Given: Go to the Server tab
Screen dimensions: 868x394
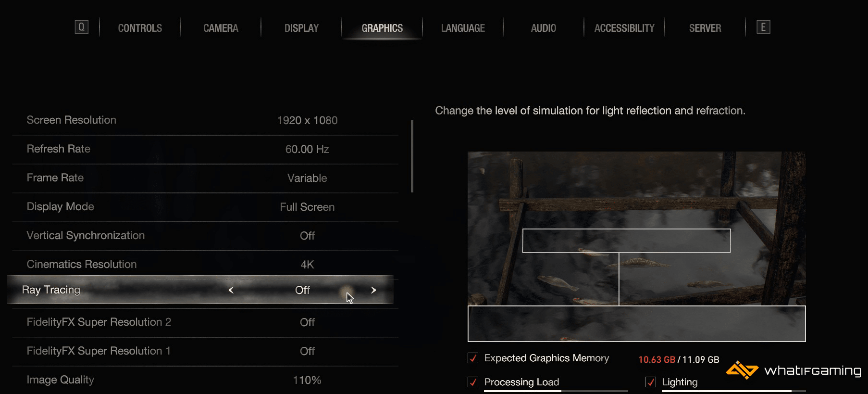Looking at the screenshot, I should pos(705,28).
